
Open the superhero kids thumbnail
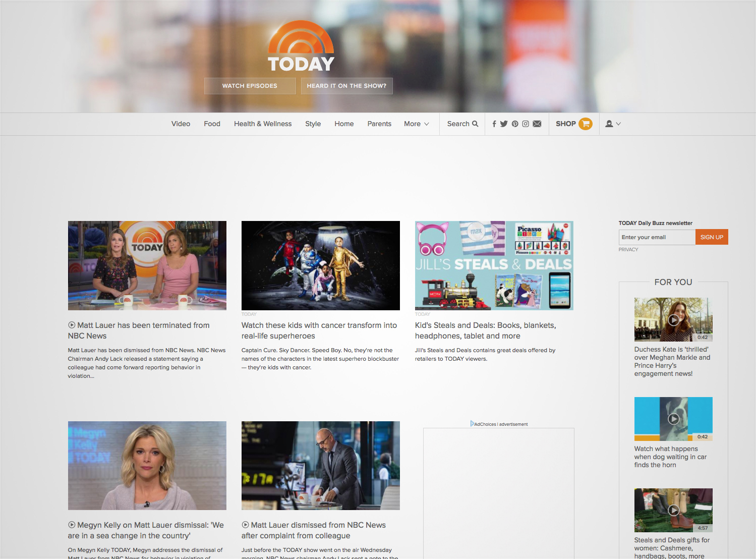(x=321, y=265)
